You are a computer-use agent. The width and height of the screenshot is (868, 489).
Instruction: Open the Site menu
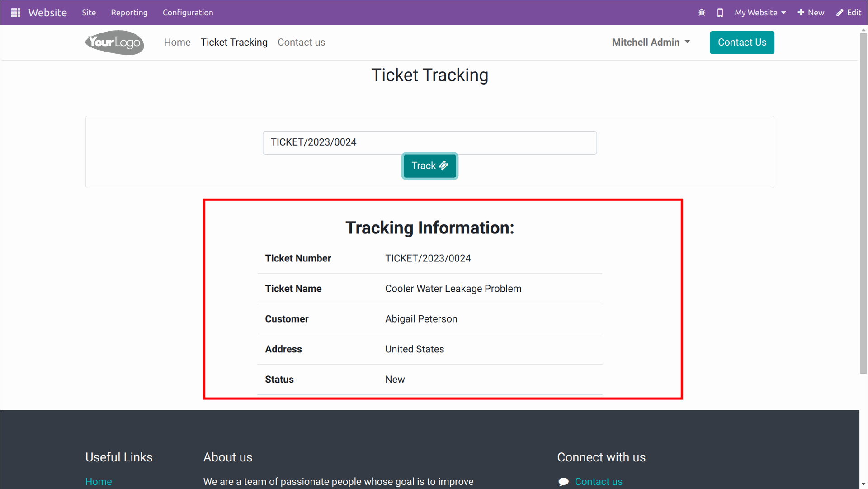pyautogui.click(x=89, y=13)
